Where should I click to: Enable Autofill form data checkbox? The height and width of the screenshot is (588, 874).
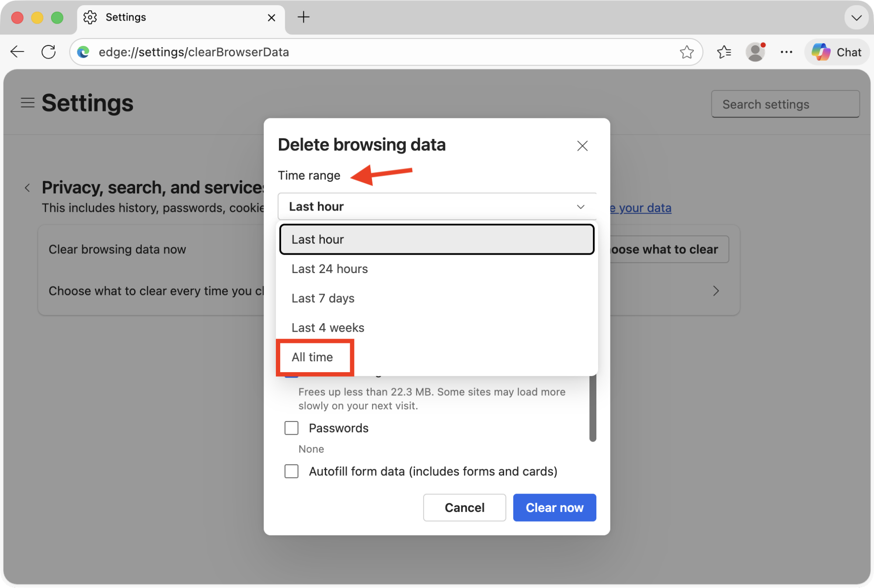coord(291,471)
